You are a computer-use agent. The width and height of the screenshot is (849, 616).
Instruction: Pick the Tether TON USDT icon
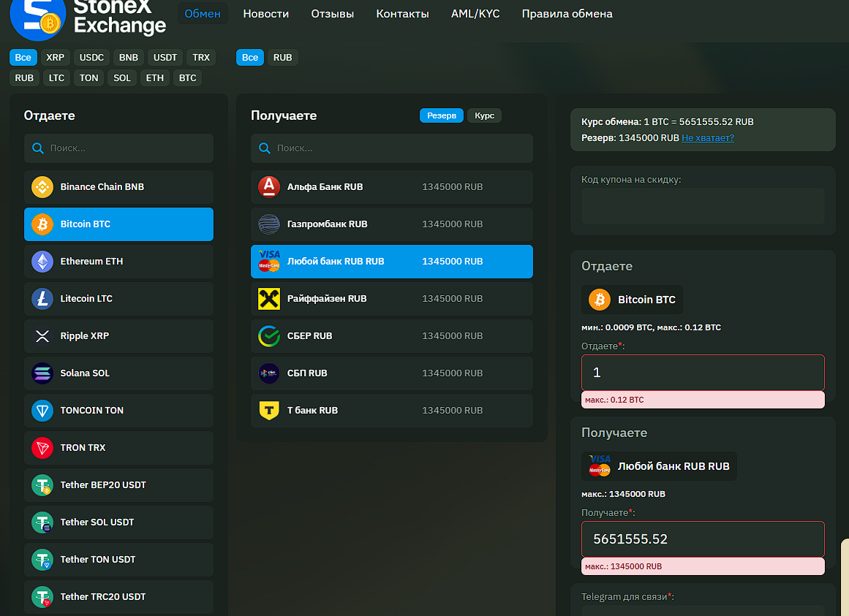coord(42,560)
